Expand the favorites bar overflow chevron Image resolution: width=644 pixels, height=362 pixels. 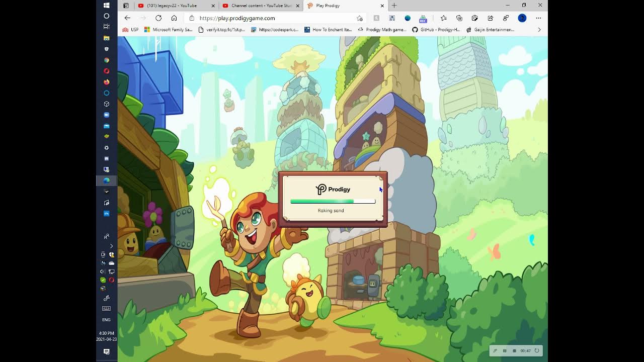pos(539,30)
